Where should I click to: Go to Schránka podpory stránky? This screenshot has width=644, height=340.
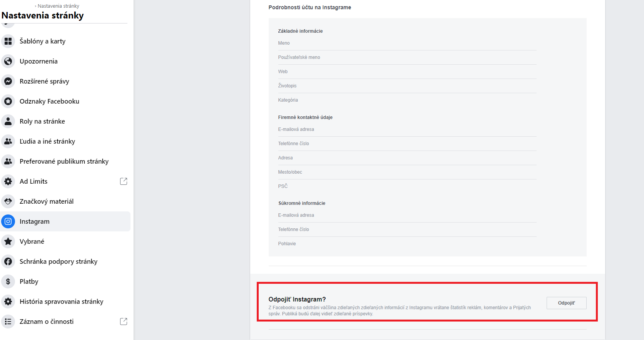(x=65, y=261)
